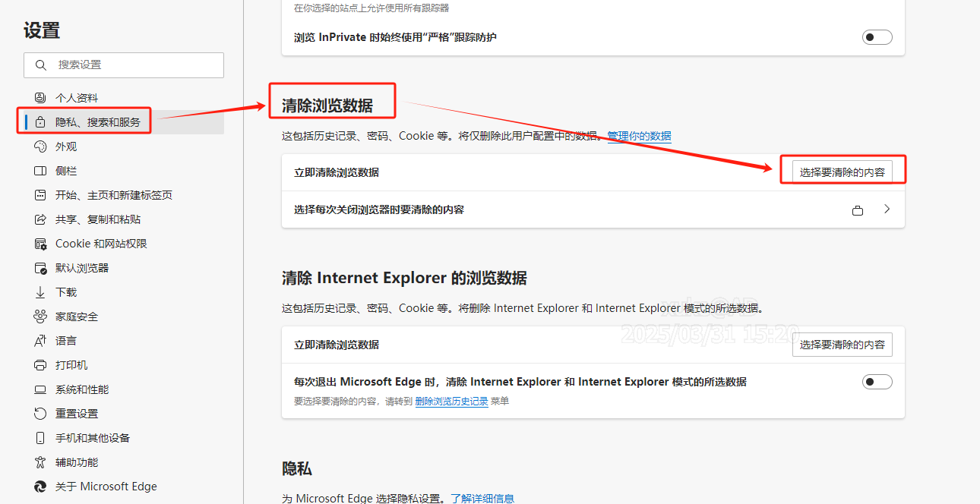Toggle InPrivate strict tracking prevention switch
Screen dimensions: 980x504
pyautogui.click(x=877, y=37)
